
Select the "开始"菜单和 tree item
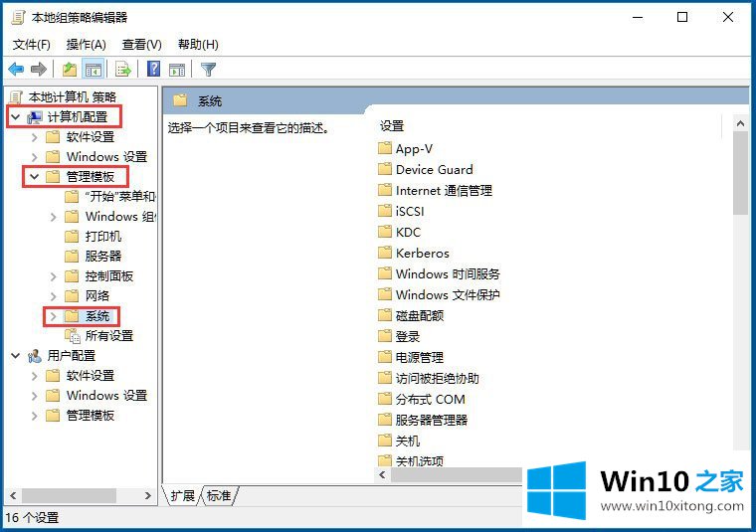click(120, 196)
